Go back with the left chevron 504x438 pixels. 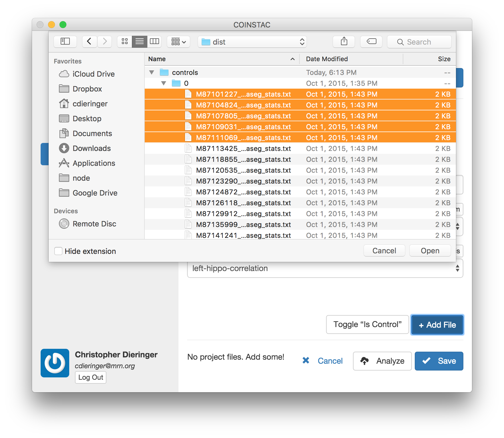[x=89, y=42]
